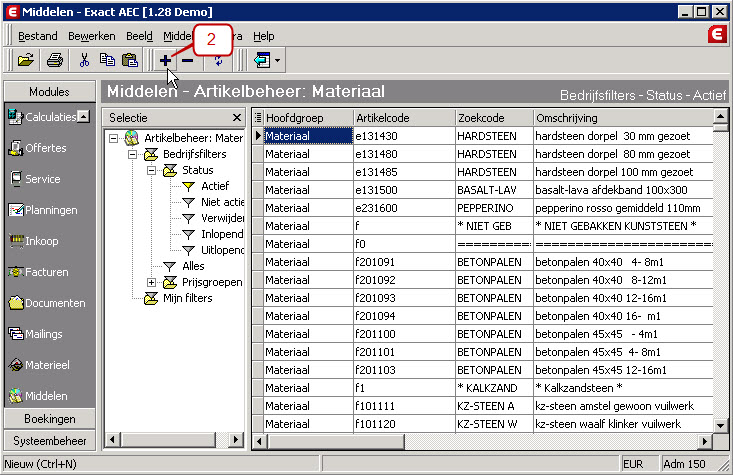Select the PEPPERINO zoekcode cell
The width and height of the screenshot is (733, 475).
pyautogui.click(x=494, y=208)
